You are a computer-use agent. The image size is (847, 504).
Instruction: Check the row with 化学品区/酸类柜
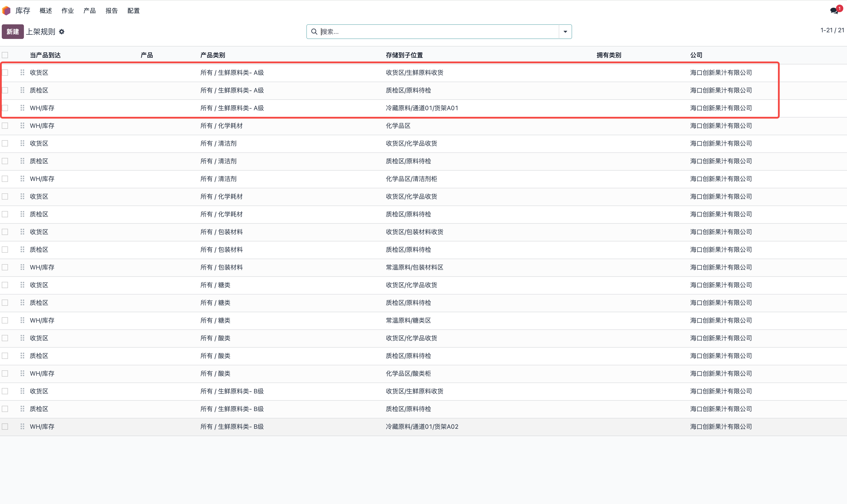[x=5, y=373]
